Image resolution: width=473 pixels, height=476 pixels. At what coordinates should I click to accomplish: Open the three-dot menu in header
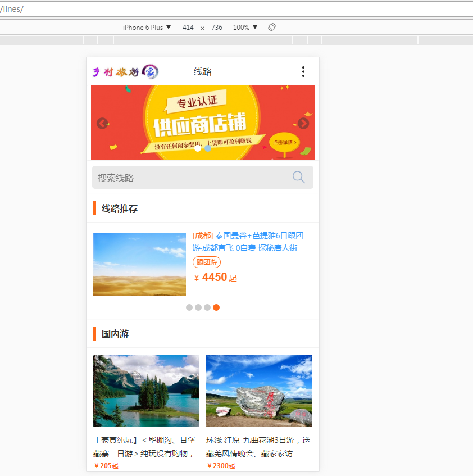303,71
